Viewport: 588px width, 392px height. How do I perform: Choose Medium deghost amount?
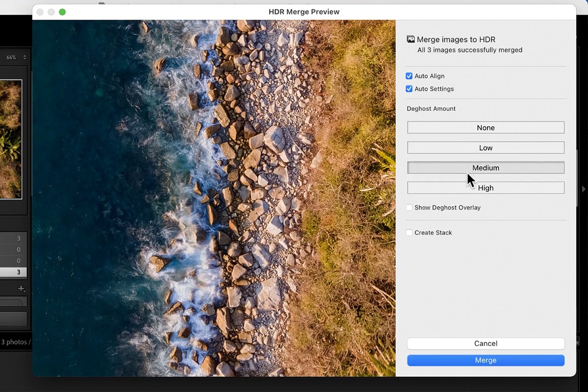coord(486,168)
